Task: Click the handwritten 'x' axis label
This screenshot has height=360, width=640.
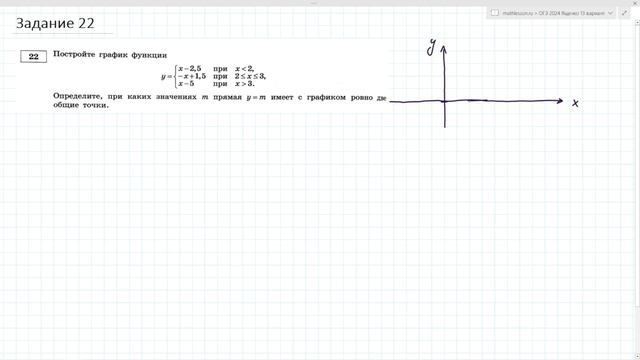Action: (x=575, y=103)
